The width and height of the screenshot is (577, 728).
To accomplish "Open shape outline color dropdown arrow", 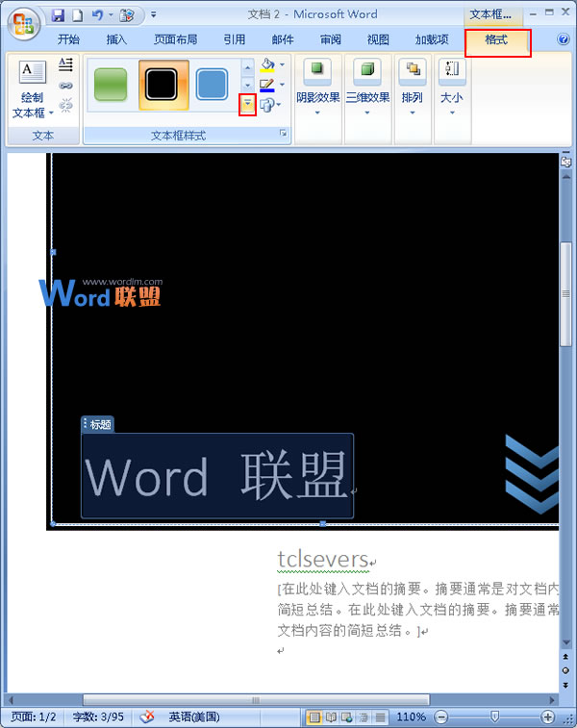I will point(282,85).
